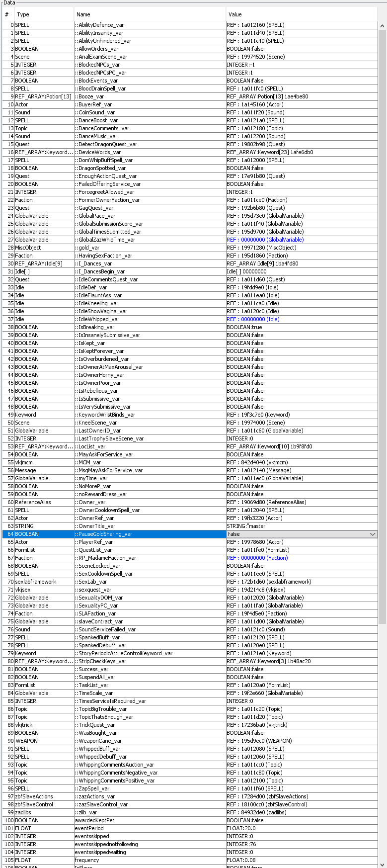Screen dimensions: 387x868
Task: Follow the blue REF 00000000 (Idle) link
Action: tap(253, 319)
